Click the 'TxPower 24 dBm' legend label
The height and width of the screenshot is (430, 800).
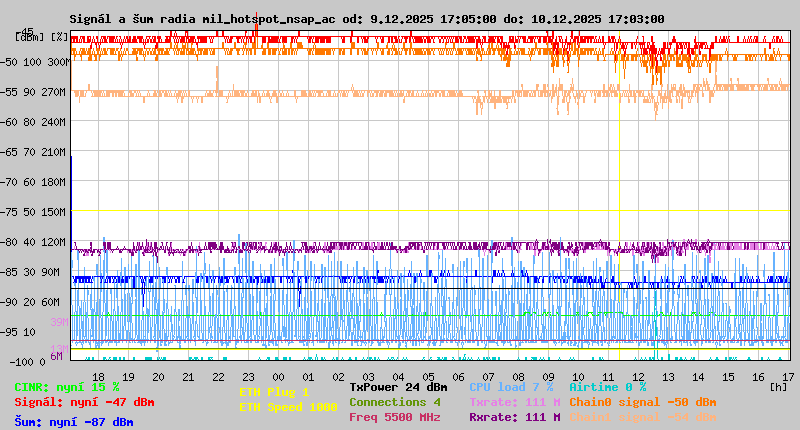tap(398, 387)
